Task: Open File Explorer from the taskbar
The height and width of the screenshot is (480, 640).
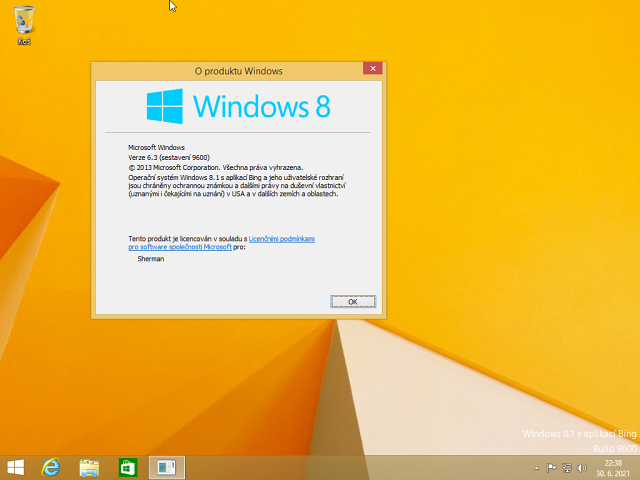Action: tap(89, 467)
